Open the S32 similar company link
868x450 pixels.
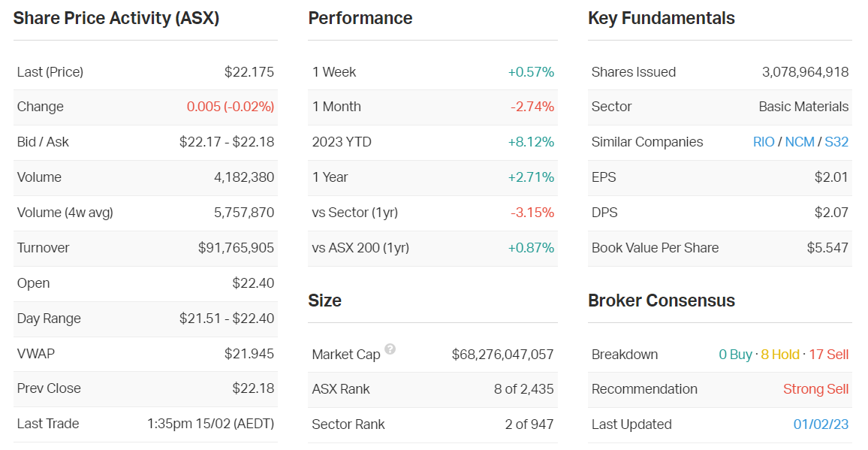click(x=836, y=142)
